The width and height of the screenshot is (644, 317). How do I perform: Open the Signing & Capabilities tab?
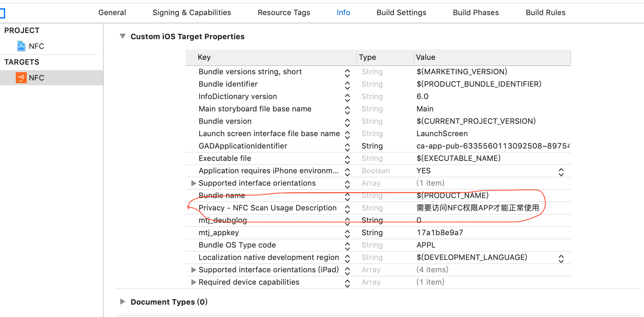click(x=192, y=13)
